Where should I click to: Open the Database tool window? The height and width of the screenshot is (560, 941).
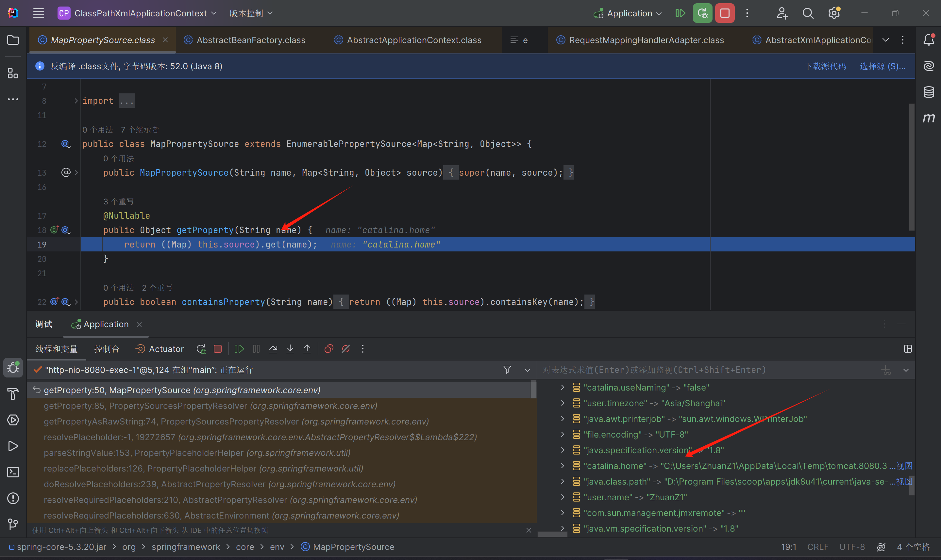[x=929, y=92]
